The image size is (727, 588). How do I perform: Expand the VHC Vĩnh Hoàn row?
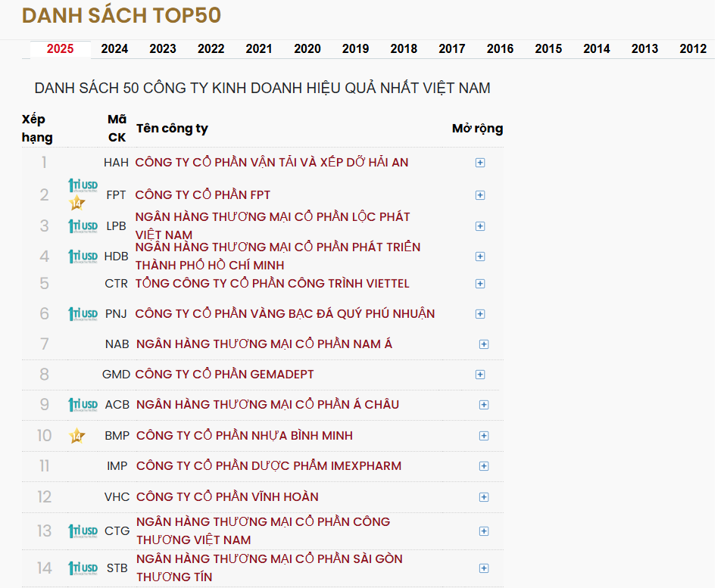[x=484, y=497]
